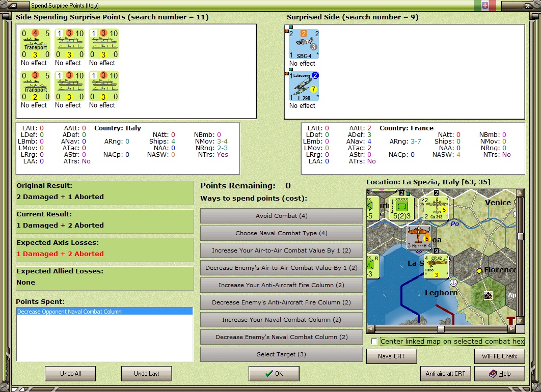Open the Help button
541x392 pixels.
(500, 373)
